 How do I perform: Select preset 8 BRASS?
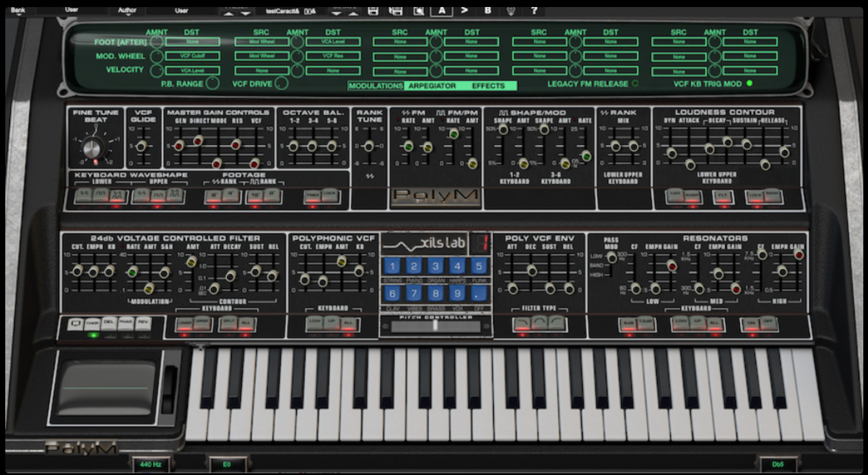[x=436, y=293]
